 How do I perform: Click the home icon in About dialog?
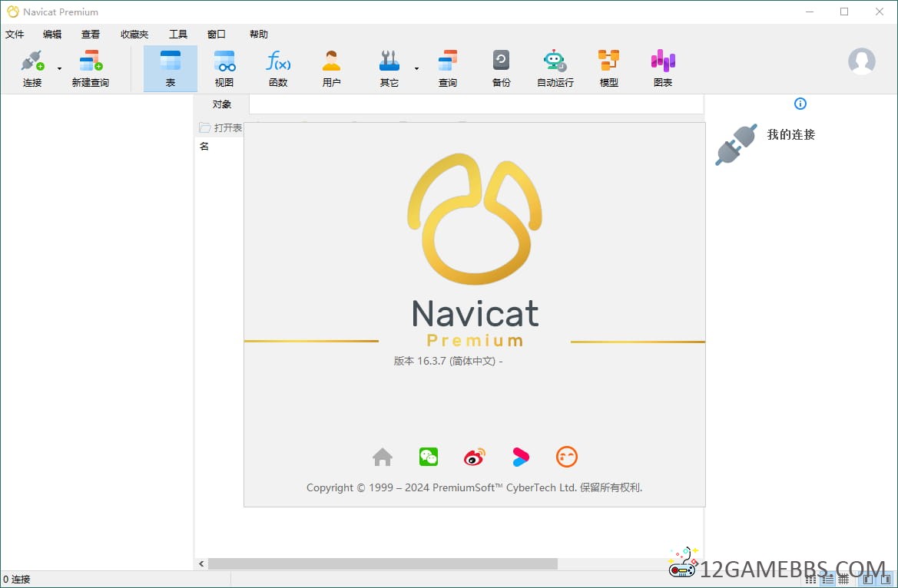(x=383, y=457)
